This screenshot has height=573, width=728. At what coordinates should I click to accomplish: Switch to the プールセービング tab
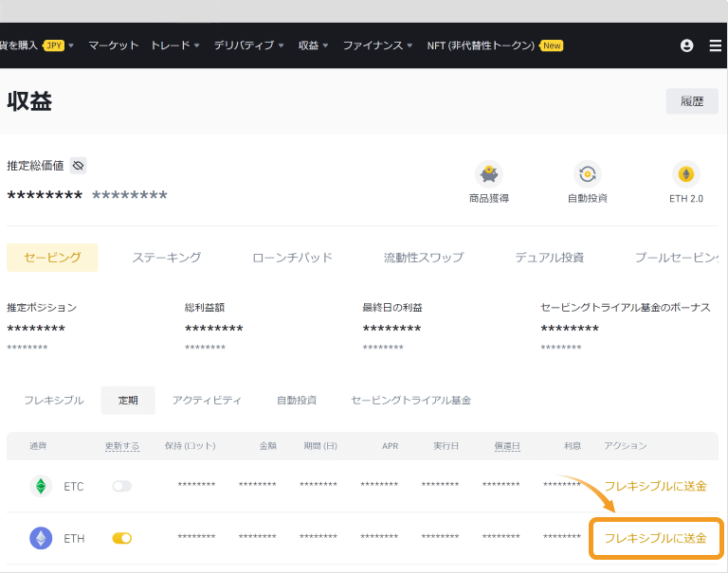coord(677,258)
